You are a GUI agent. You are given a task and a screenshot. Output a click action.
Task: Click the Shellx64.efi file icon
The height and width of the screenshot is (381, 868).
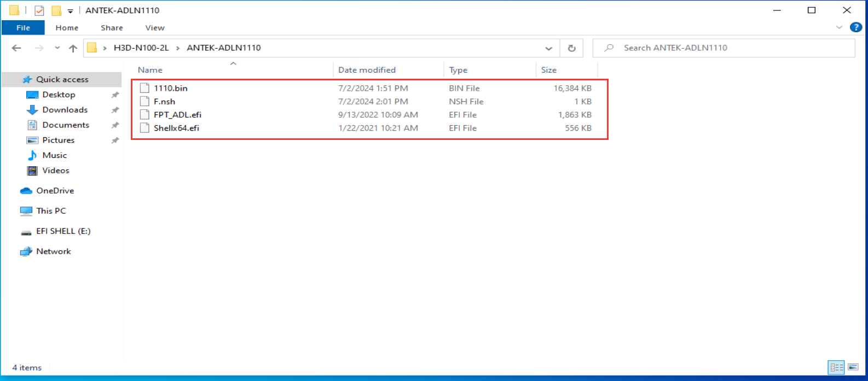[x=144, y=128]
